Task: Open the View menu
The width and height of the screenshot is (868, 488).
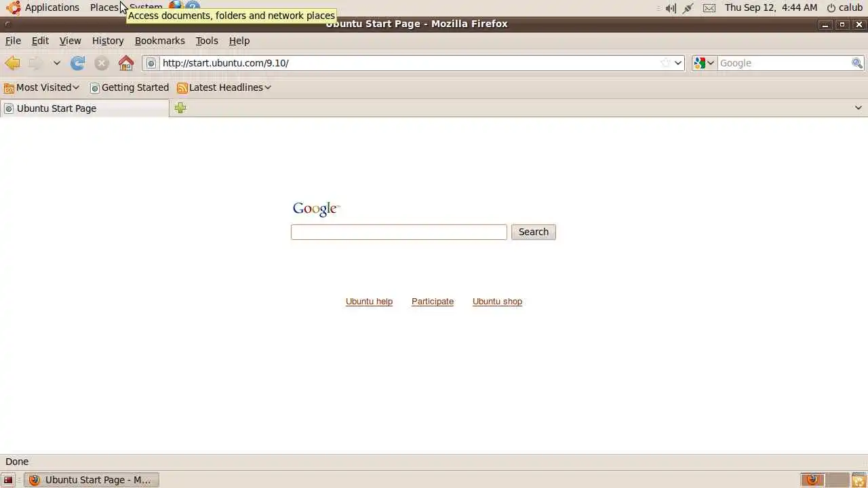Action: pos(70,41)
